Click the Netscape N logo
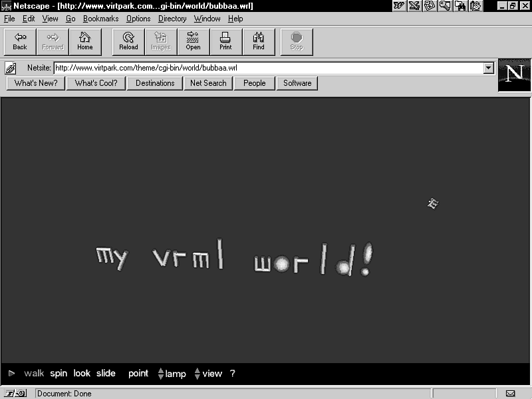The width and height of the screenshot is (532, 399). (514, 75)
